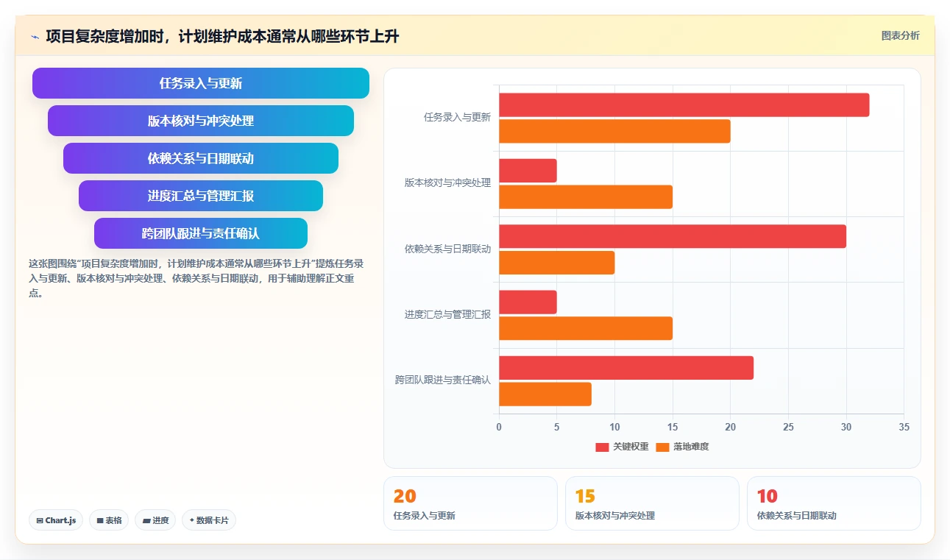Click the 关键权重 legend label
Screen dimensions: 950x560
click(631, 447)
